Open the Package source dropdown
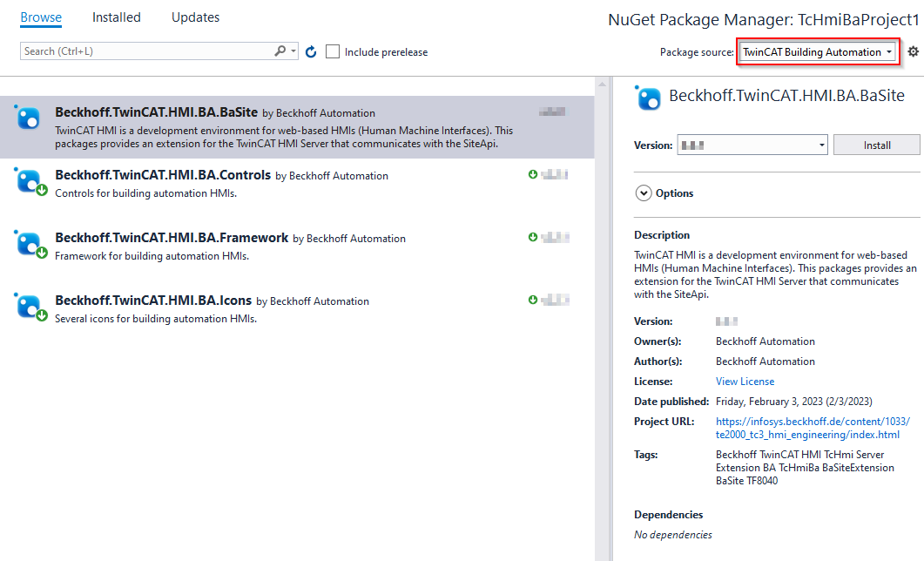924x561 pixels. (x=818, y=52)
